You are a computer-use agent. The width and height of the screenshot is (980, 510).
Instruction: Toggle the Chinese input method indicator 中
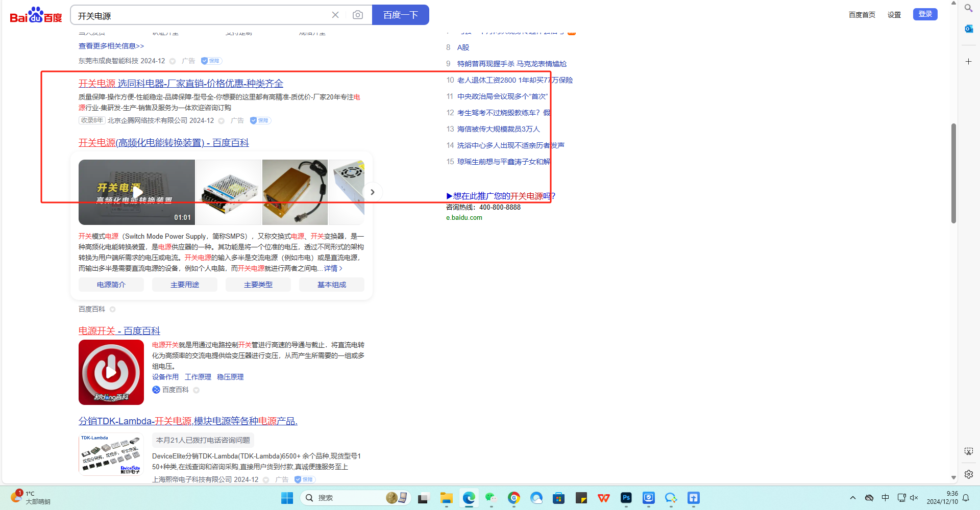tap(885, 498)
